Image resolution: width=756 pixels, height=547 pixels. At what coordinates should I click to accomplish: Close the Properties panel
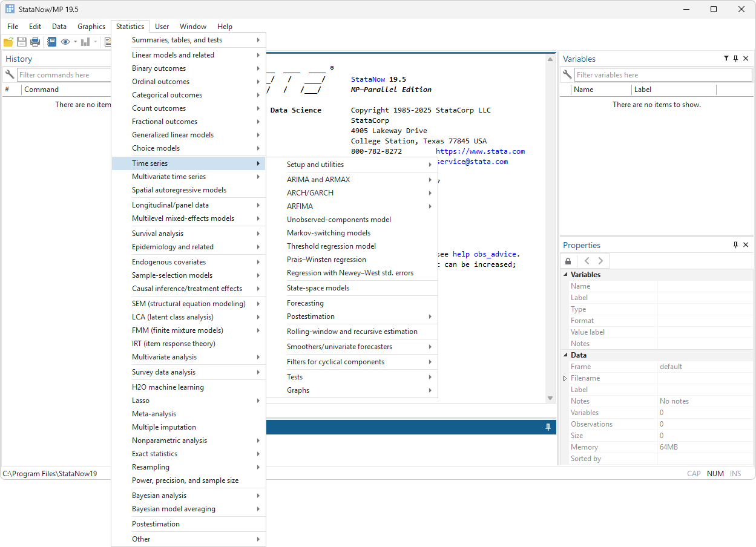tap(746, 245)
